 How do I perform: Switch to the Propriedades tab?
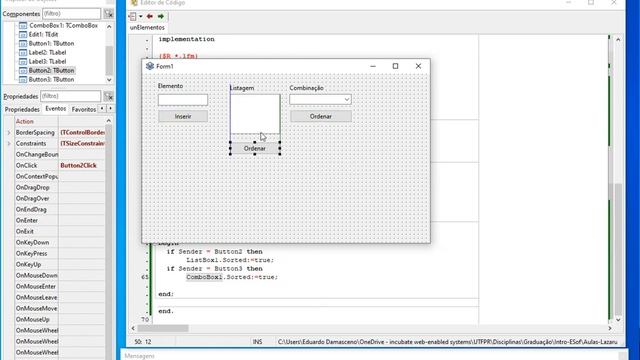pos(22,109)
